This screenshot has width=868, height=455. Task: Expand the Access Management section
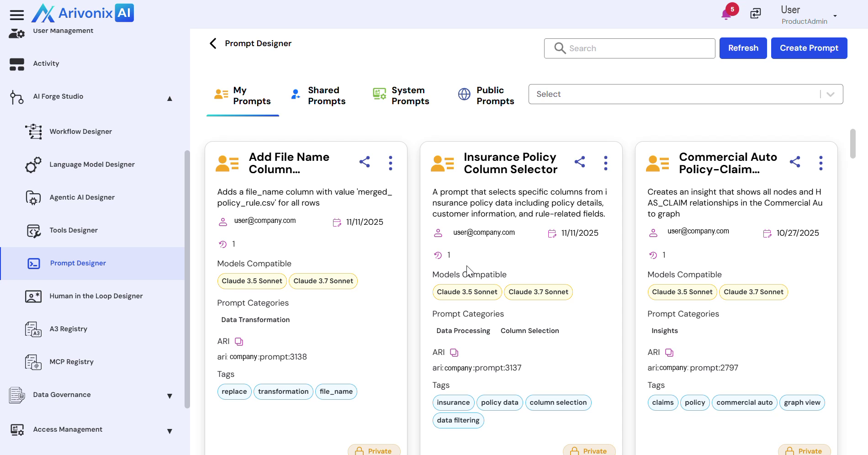(x=169, y=431)
